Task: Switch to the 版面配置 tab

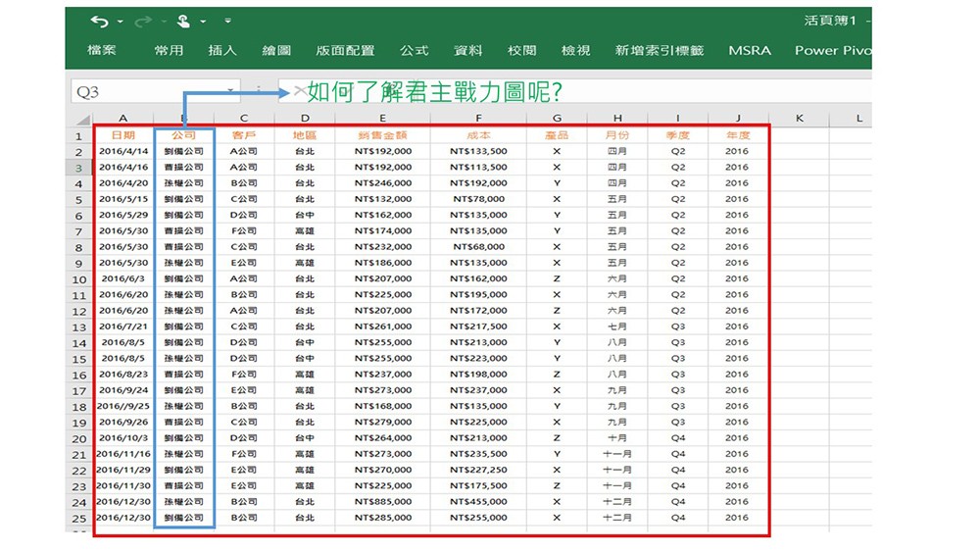Action: [x=345, y=50]
